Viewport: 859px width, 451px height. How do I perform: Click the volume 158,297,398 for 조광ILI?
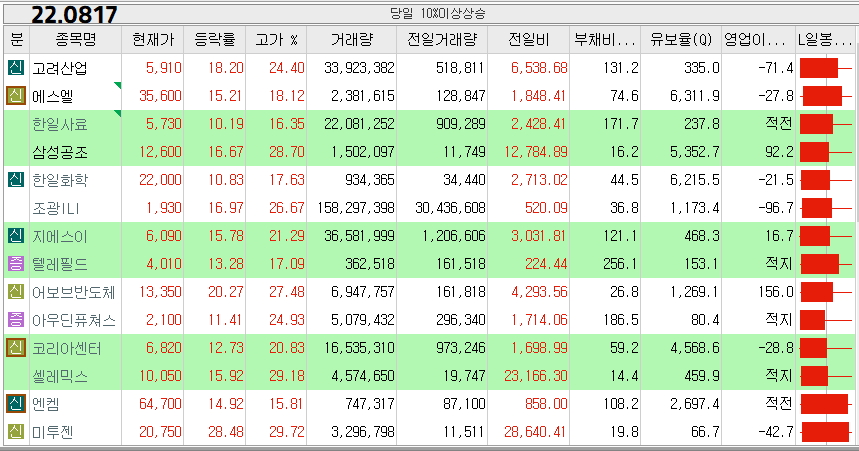tap(356, 208)
